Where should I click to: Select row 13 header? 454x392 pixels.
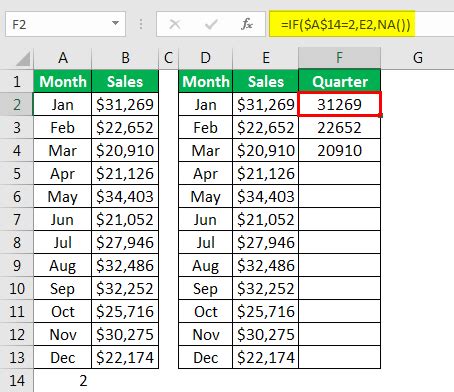[x=17, y=357]
